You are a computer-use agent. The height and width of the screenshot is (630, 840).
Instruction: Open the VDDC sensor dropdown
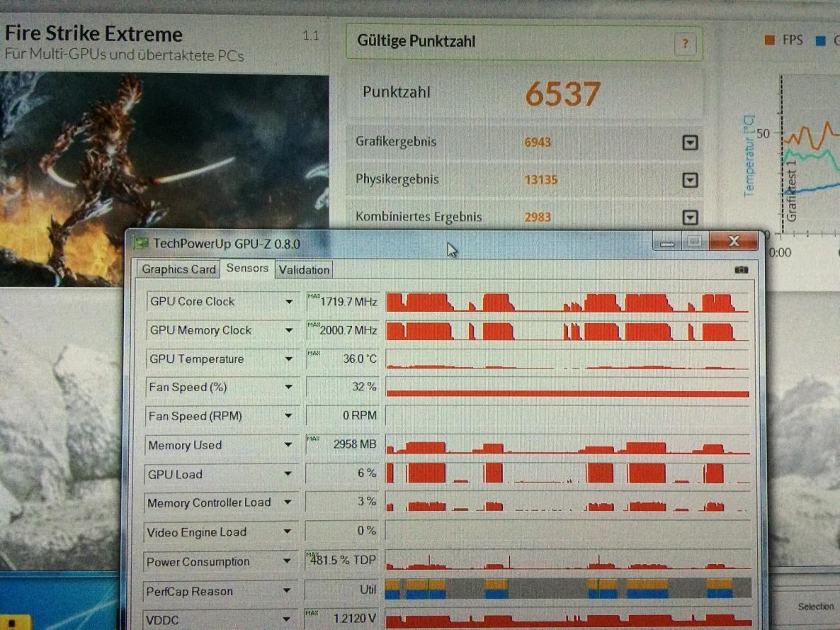click(287, 619)
